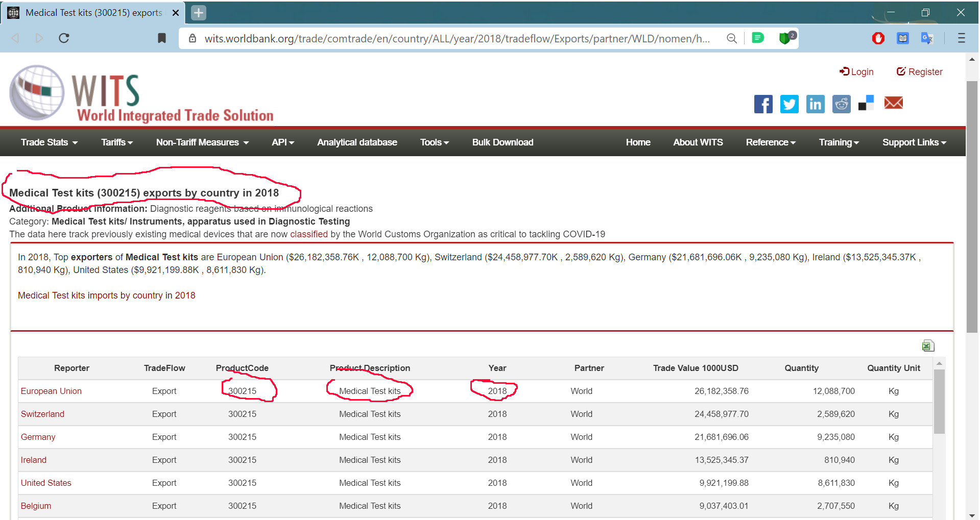Open Germany reporter link
This screenshot has width=980, height=520.
38,437
